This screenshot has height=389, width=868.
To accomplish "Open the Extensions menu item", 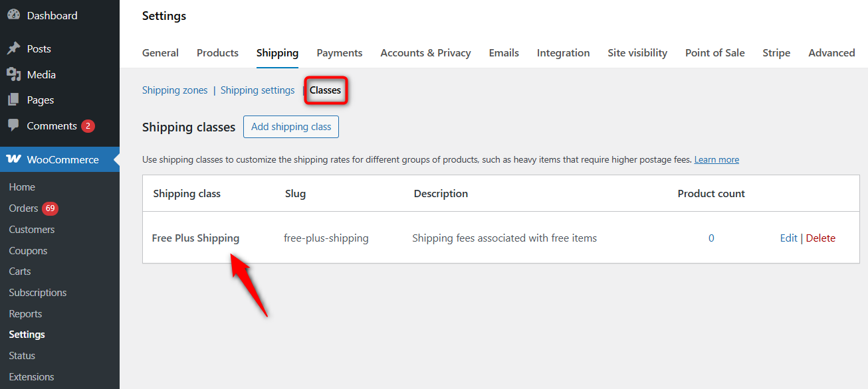I will coord(31,376).
